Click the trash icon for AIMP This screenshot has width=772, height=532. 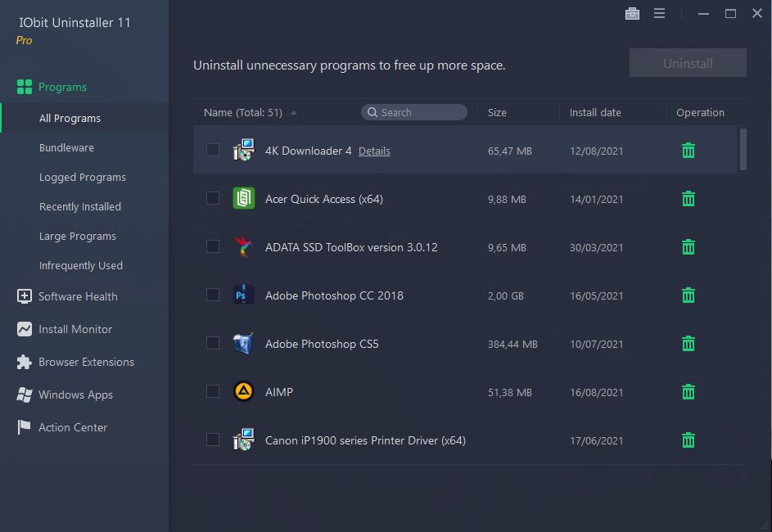[x=688, y=391]
